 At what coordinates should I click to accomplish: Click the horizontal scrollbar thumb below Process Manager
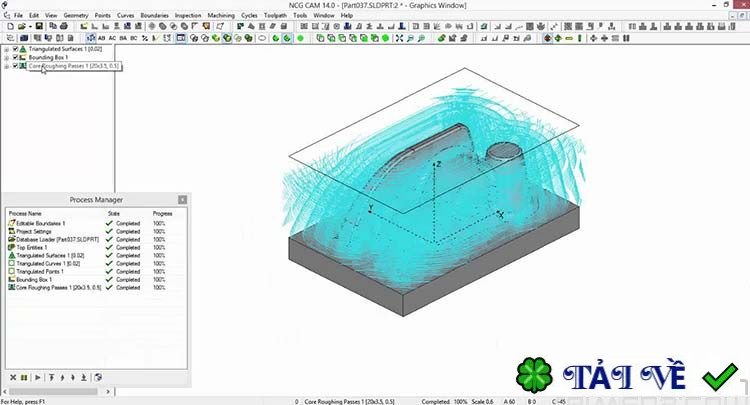tap(53, 392)
